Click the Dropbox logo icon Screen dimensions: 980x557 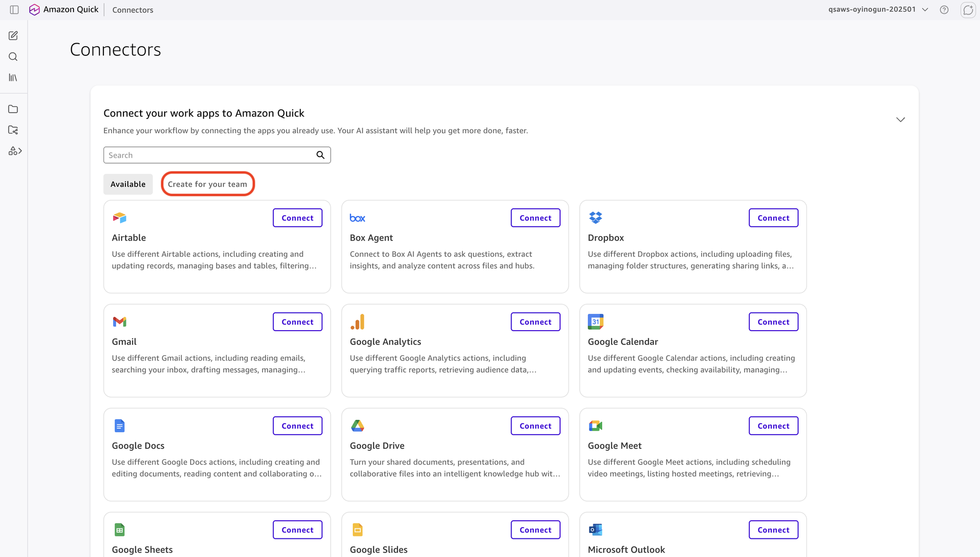[x=595, y=218]
